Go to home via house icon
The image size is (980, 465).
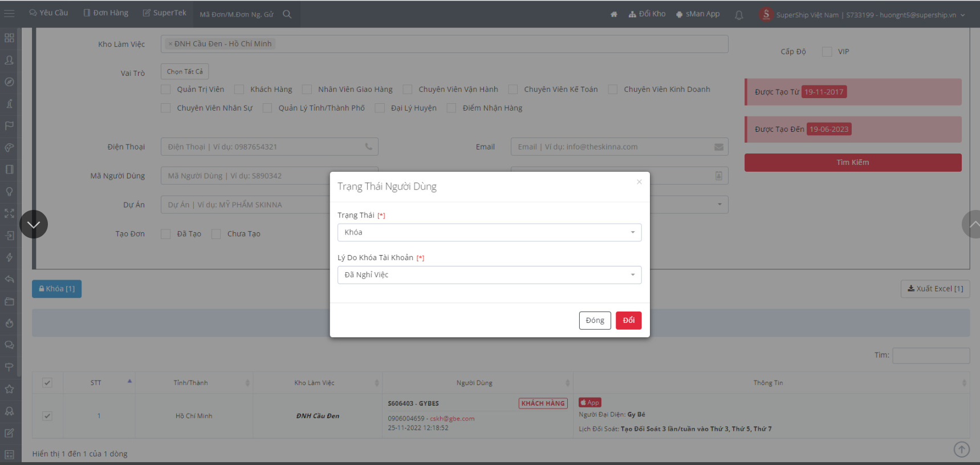click(614, 14)
